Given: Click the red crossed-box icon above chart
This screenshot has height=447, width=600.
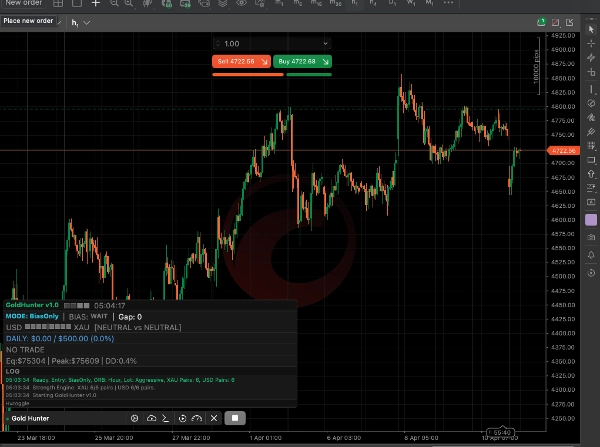Looking at the screenshot, I should click(x=555, y=23).
